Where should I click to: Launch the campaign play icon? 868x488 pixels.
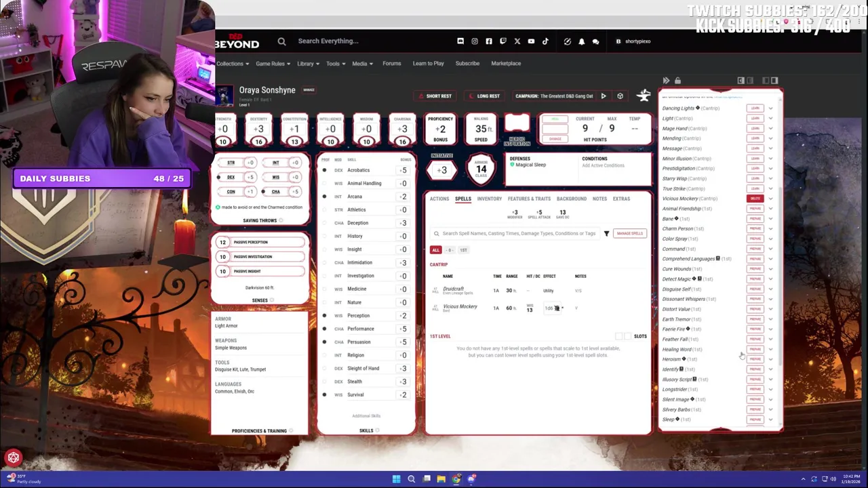pos(604,96)
